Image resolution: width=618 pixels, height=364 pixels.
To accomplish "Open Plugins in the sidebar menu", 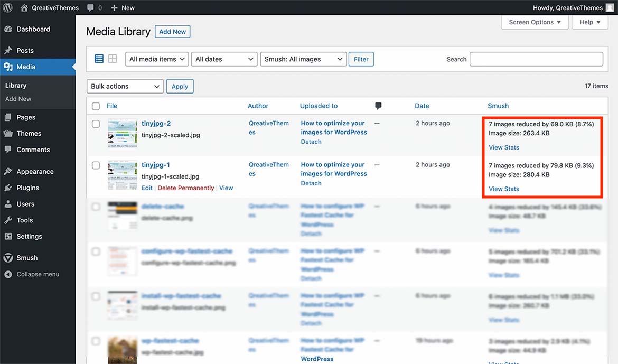I will [x=27, y=188].
